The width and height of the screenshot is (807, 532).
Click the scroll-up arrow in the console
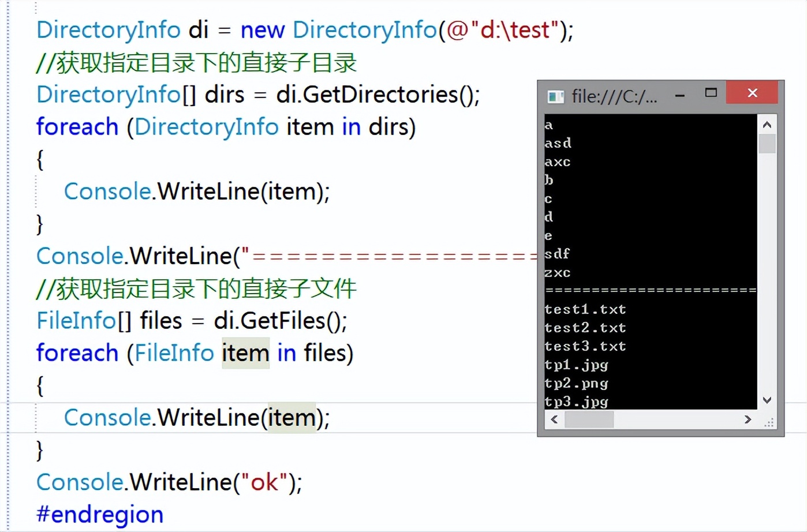[767, 123]
